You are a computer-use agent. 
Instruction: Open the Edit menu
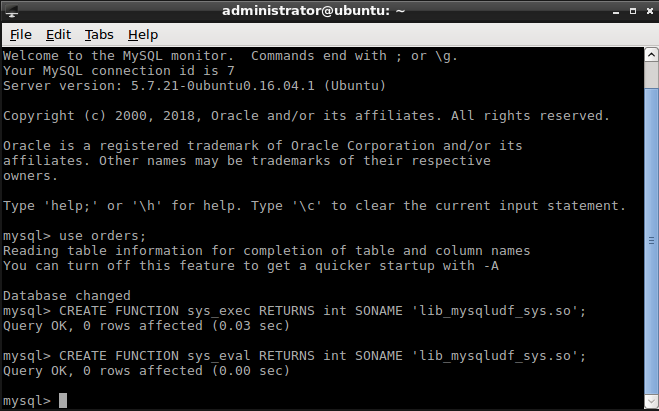point(59,34)
